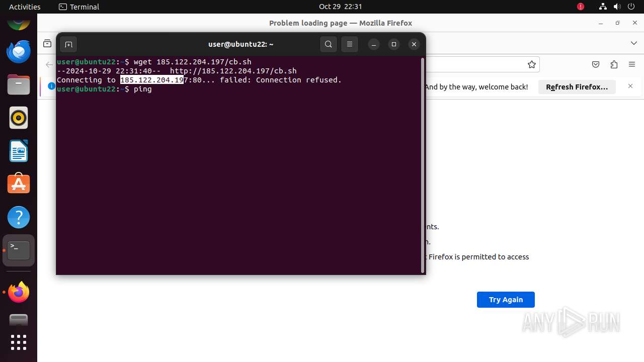Switch to Firefox from the dock
The image size is (644, 362).
point(19,292)
